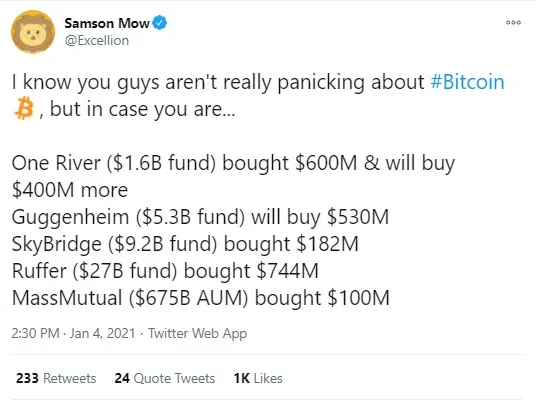Open Samson Mow's lion profile avatar

pyautogui.click(x=33, y=32)
